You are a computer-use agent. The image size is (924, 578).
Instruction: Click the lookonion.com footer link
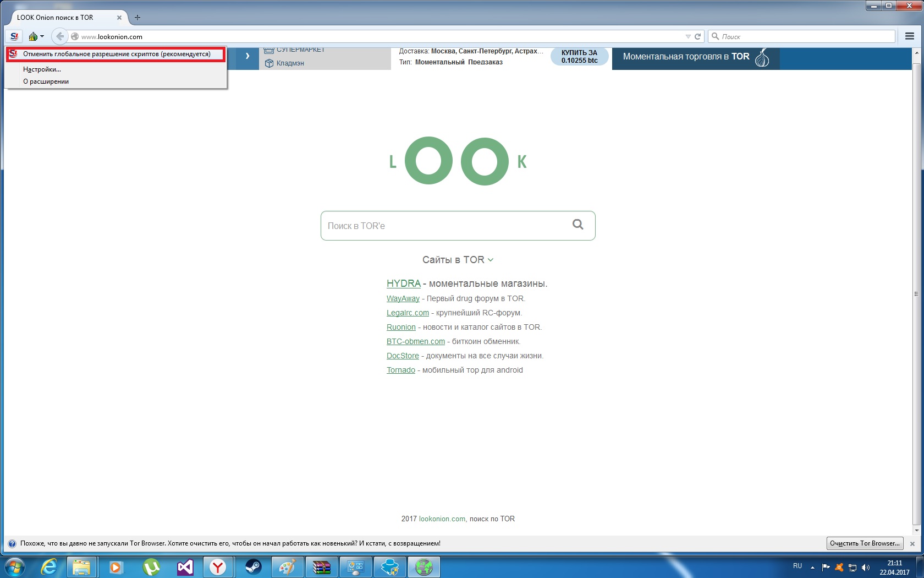coord(442,519)
